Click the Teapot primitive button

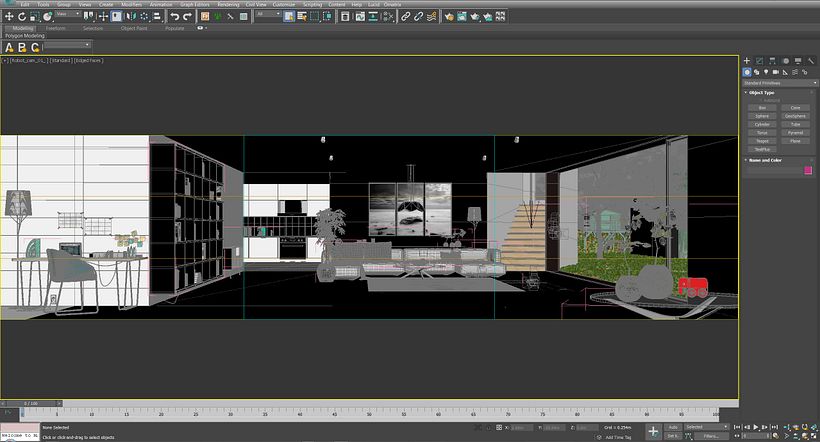coord(762,140)
